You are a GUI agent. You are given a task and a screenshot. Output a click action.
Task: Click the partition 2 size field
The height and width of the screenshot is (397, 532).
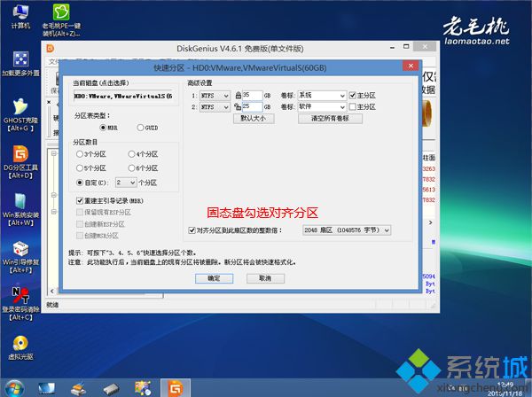pyautogui.click(x=252, y=107)
